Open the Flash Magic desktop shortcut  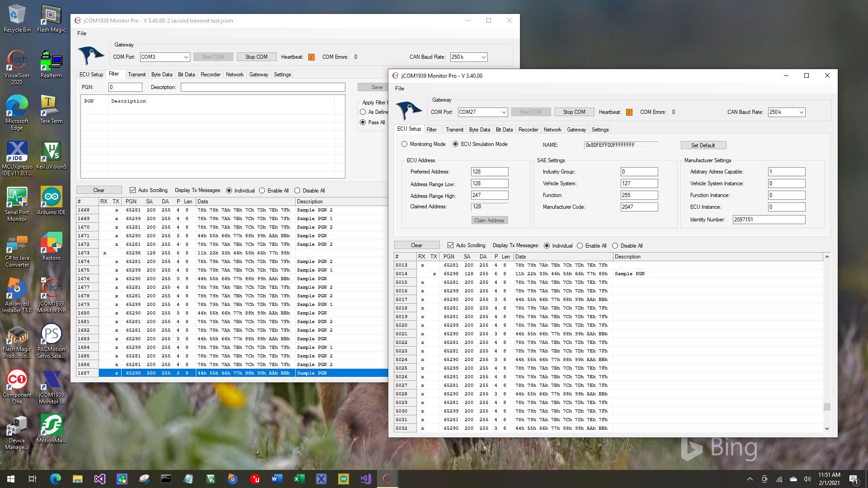point(51,16)
